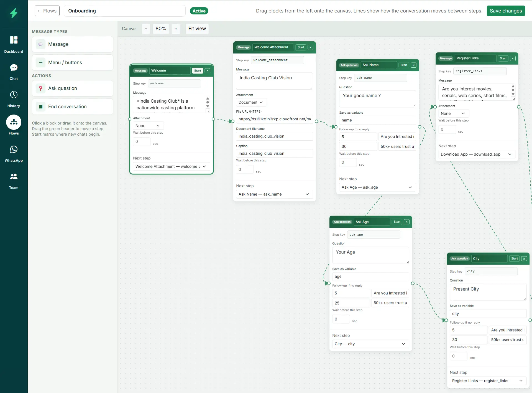Click Save changes button
The height and width of the screenshot is (393, 532).
click(x=506, y=11)
